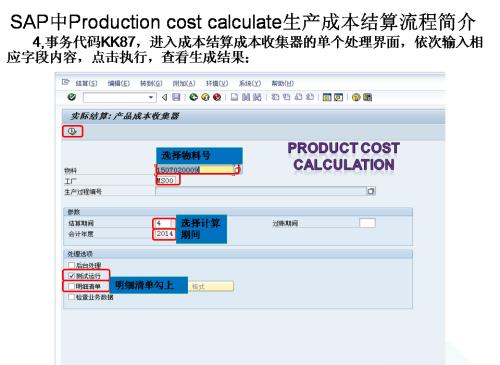Click the 工厂 plant input field
500x365 pixels.
coord(166,180)
